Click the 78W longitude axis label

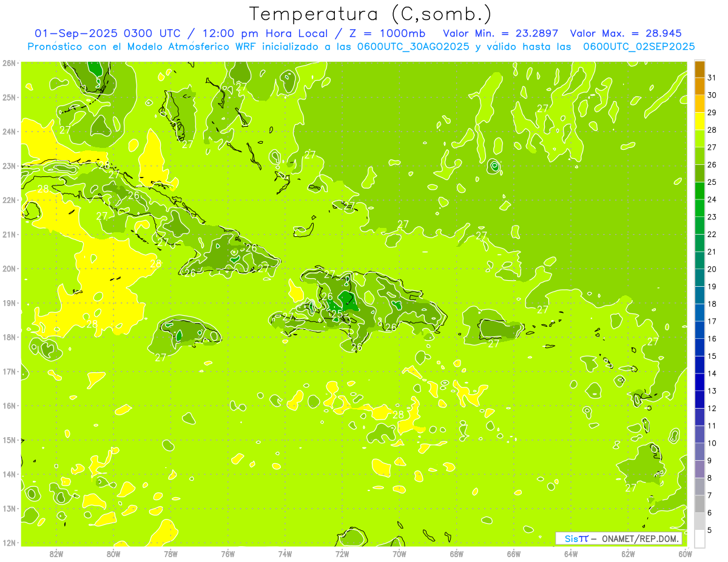[x=170, y=554]
